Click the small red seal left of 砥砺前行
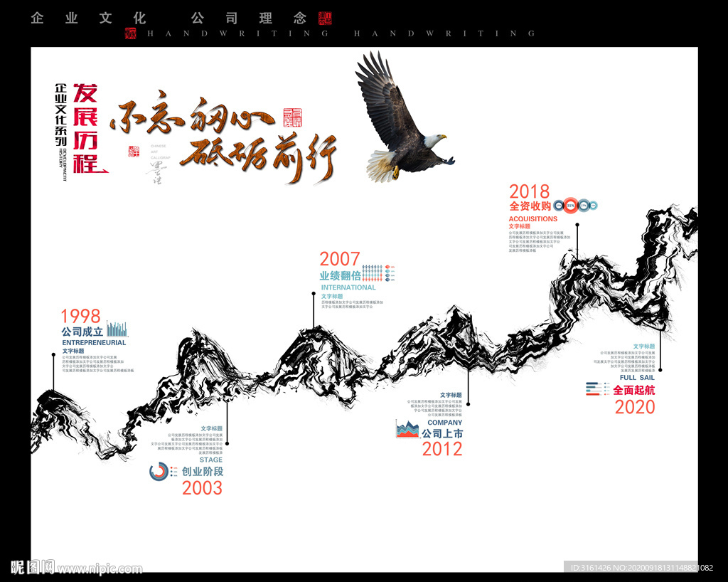This screenshot has height=582, width=728. click(134, 151)
